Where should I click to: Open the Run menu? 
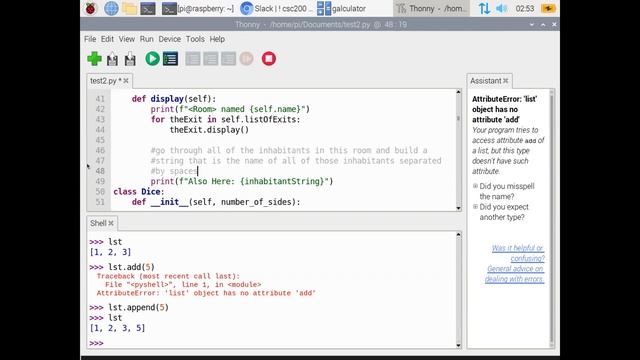pyautogui.click(x=147, y=39)
